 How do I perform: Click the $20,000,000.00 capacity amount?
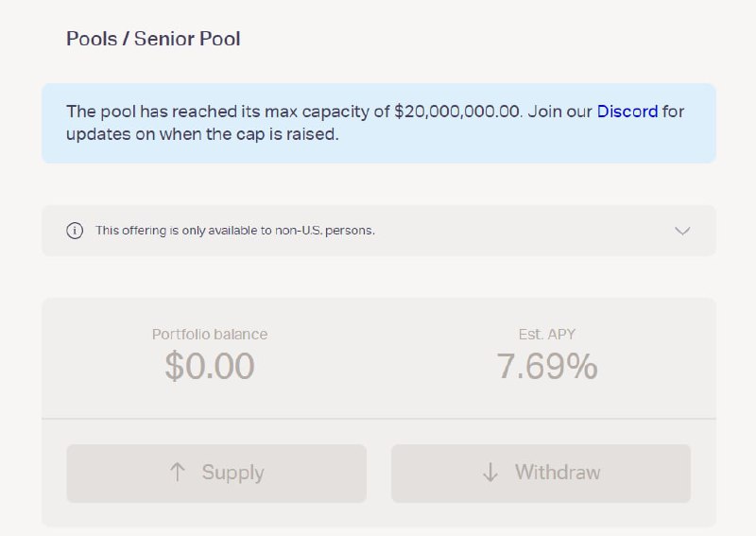[457, 112]
